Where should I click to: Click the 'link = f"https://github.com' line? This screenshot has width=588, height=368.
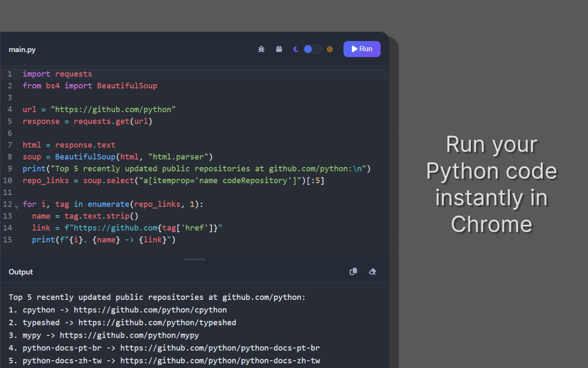[x=127, y=228]
